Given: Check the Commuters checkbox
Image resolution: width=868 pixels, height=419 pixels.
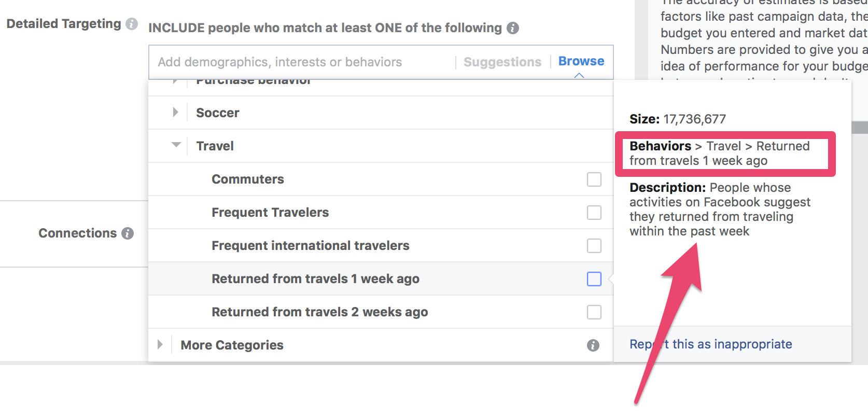Looking at the screenshot, I should pyautogui.click(x=594, y=179).
